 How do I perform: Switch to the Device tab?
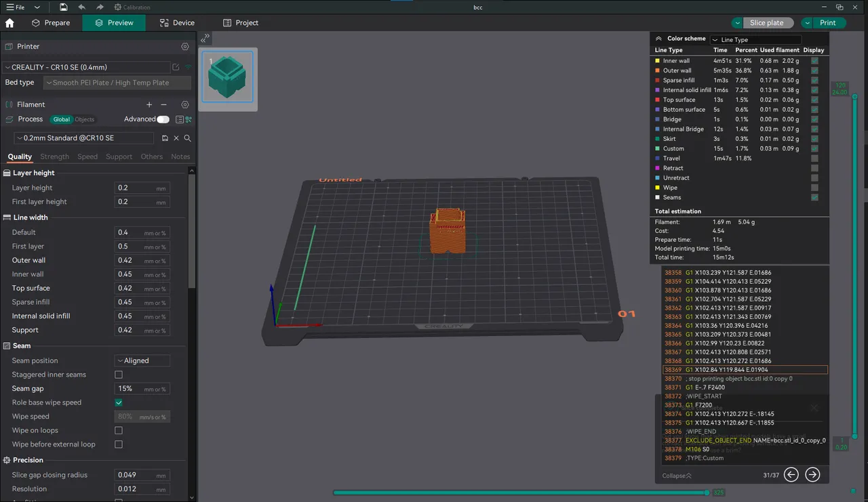pyautogui.click(x=176, y=22)
